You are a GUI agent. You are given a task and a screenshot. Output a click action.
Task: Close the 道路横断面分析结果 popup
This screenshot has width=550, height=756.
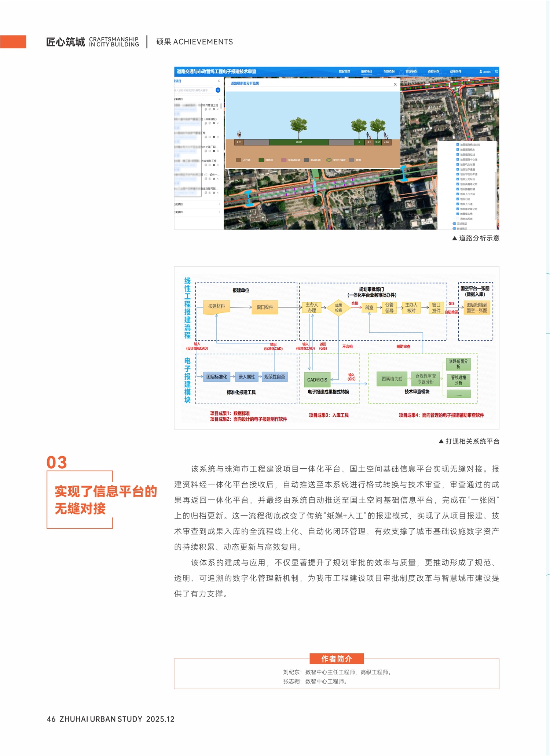click(395, 84)
